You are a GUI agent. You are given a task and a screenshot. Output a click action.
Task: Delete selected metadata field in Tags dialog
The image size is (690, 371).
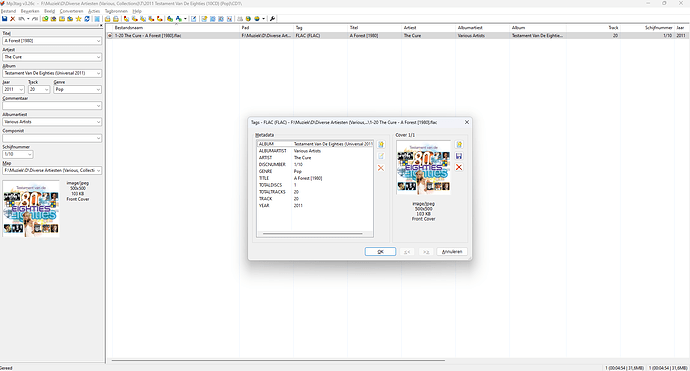pyautogui.click(x=381, y=168)
